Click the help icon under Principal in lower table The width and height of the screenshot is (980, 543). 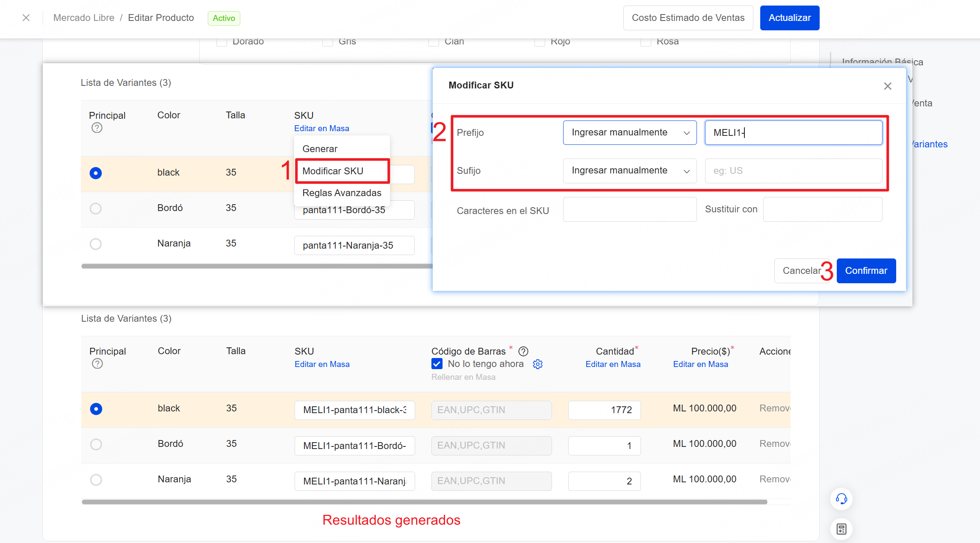coord(97,364)
